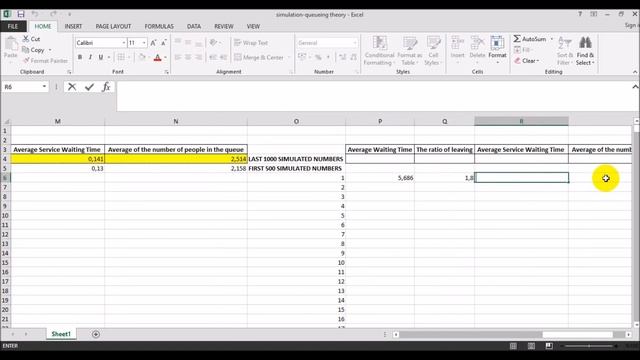Open the AutoSum dropdown arrow
The height and width of the screenshot is (360, 640).
[x=551, y=39]
